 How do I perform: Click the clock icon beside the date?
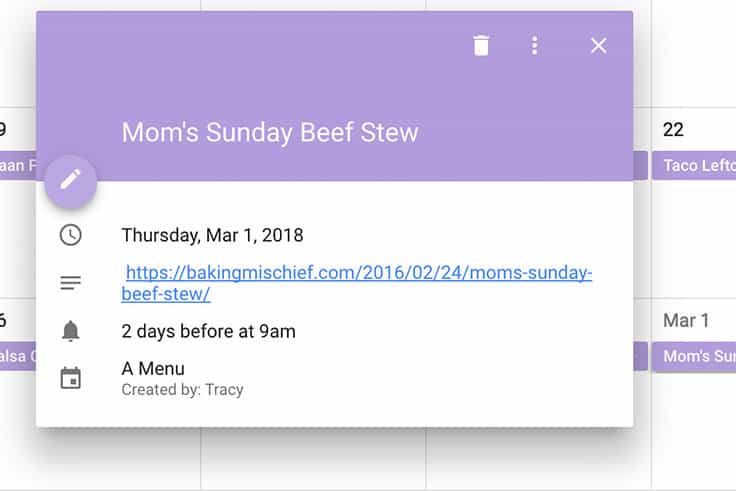point(70,235)
